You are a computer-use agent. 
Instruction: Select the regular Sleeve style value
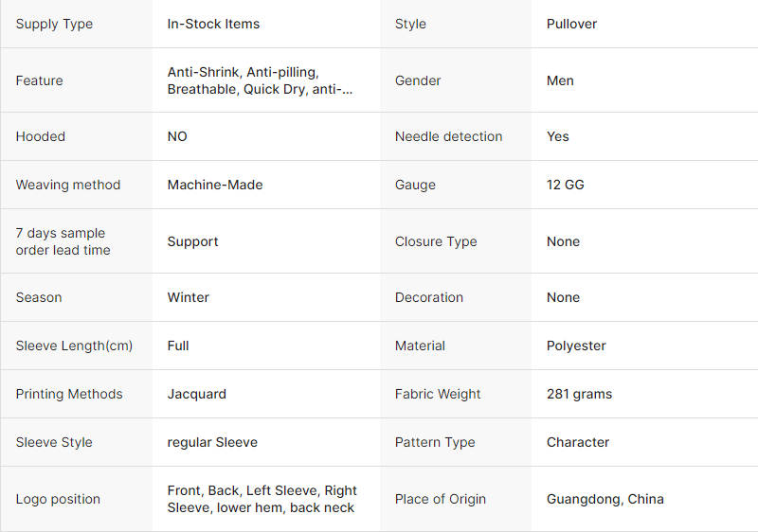(x=212, y=442)
